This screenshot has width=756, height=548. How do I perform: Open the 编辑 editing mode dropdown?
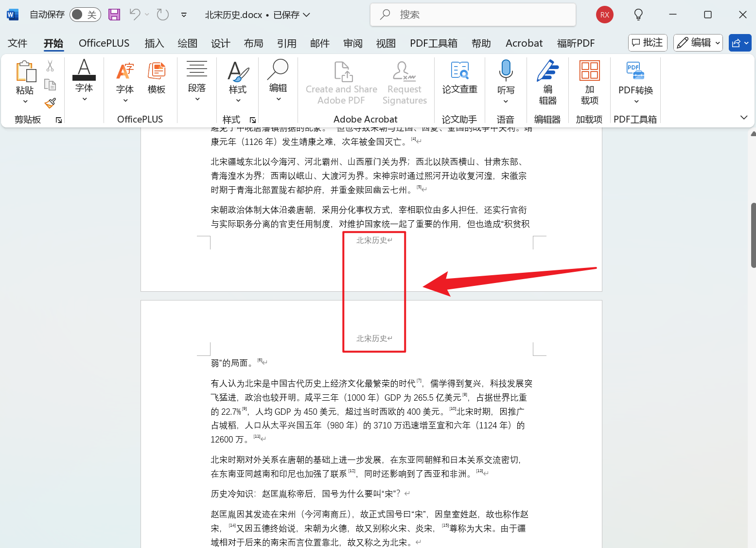pos(698,43)
